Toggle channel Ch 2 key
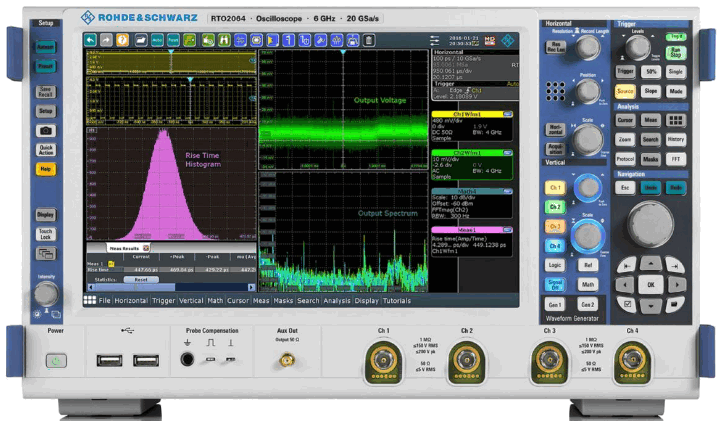 pos(555,207)
